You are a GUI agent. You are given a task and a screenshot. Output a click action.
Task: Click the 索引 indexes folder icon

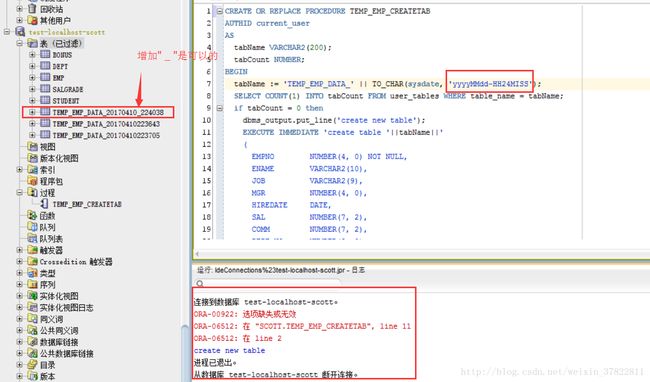point(32,169)
